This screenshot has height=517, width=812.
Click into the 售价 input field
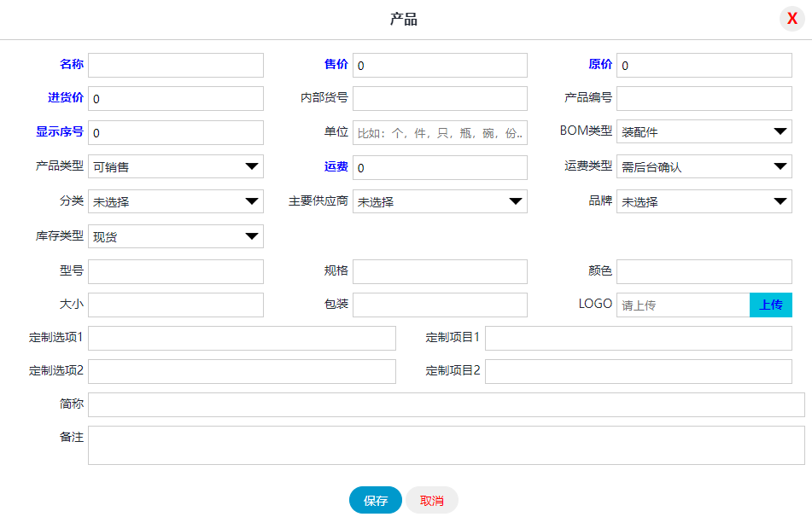pos(440,66)
